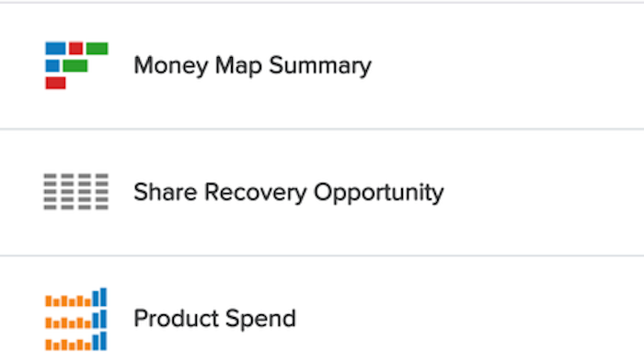Click the word "Product" in third entry
This screenshot has width=644, height=362.
(x=177, y=319)
